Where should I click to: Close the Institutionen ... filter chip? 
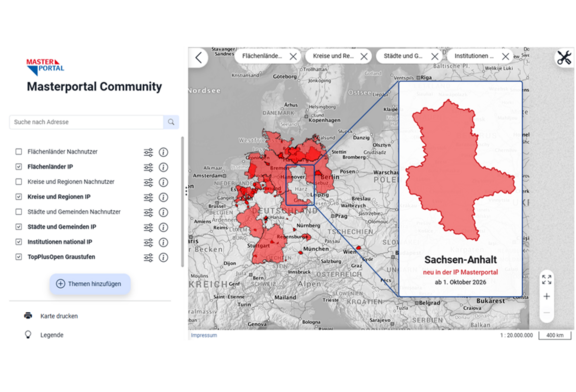point(505,56)
